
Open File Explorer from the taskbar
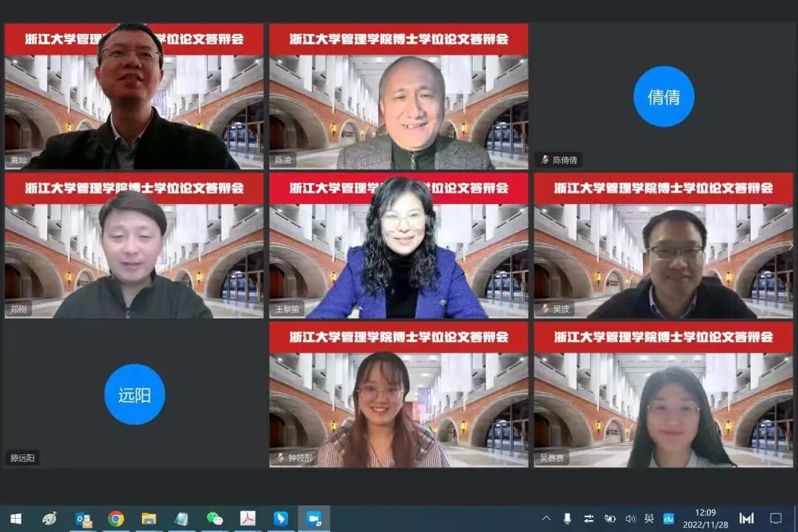tap(149, 519)
